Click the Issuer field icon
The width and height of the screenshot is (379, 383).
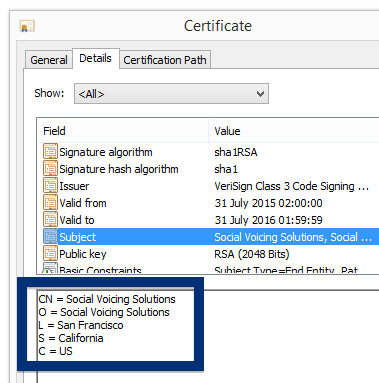(x=50, y=186)
